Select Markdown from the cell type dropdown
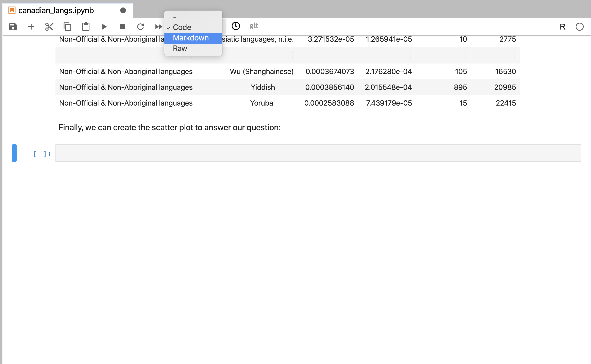This screenshot has width=591, height=364. pyautogui.click(x=193, y=38)
